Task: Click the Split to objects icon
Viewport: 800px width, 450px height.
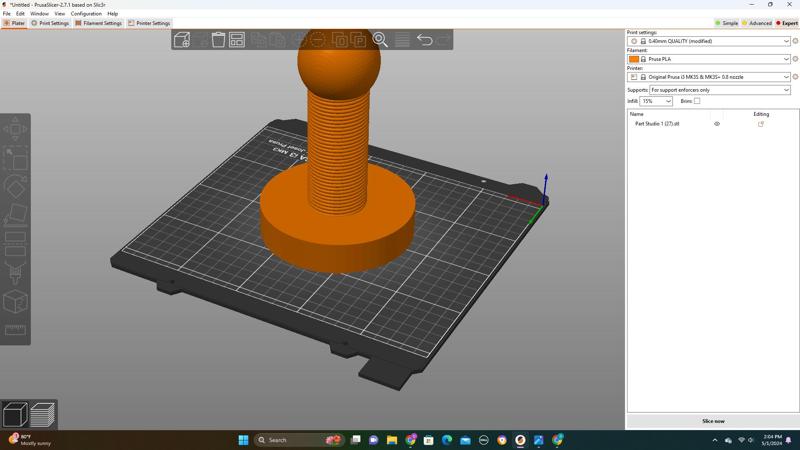Action: pos(340,40)
